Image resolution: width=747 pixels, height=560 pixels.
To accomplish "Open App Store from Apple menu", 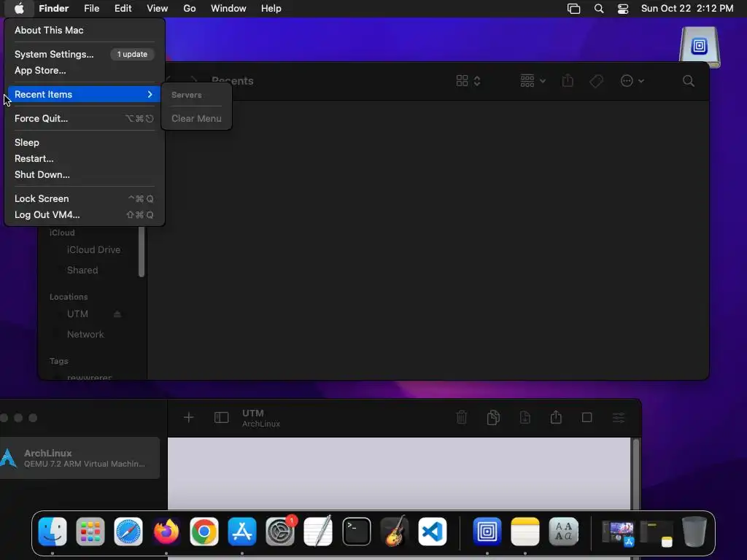I will tap(85, 71).
